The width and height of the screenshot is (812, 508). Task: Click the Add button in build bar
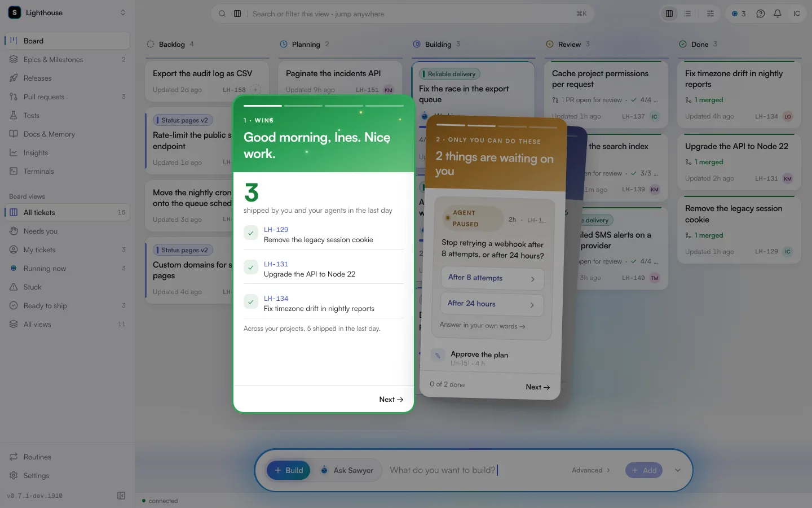(x=644, y=470)
